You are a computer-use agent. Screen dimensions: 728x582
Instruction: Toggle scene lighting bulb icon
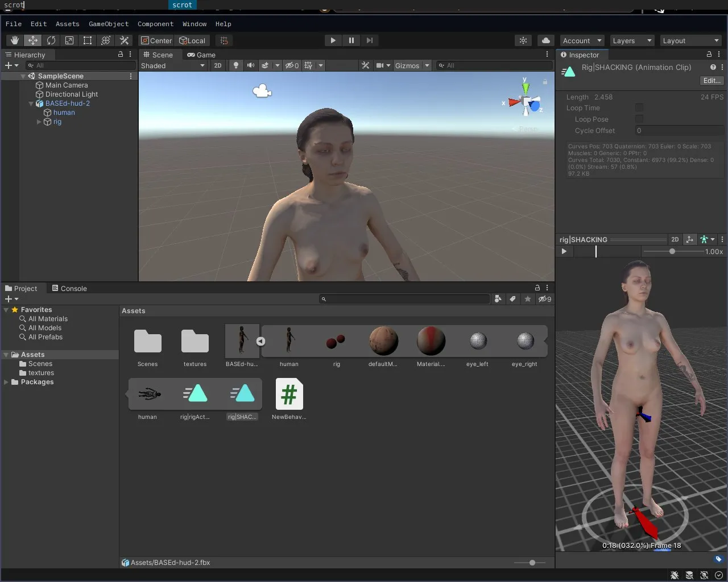236,65
